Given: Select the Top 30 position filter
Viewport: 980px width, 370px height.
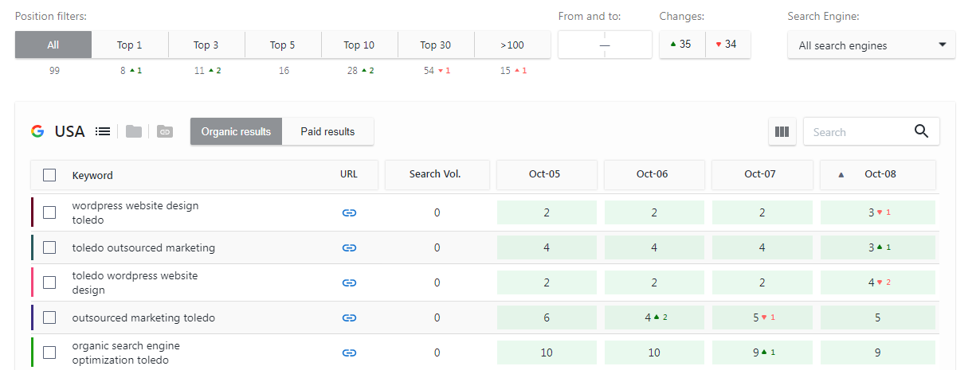Looking at the screenshot, I should (x=436, y=45).
